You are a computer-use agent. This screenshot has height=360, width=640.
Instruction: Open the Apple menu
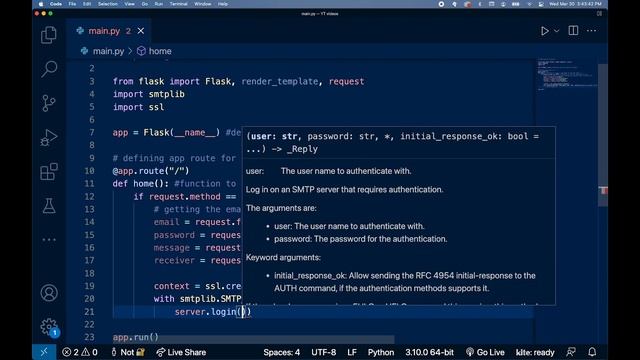[x=41, y=4]
